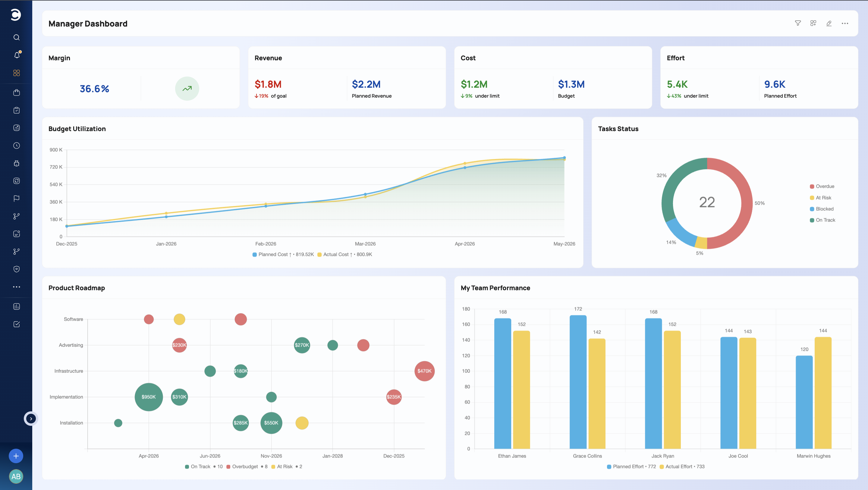Open the flag milestones icon
The width and height of the screenshot is (868, 490).
17,199
